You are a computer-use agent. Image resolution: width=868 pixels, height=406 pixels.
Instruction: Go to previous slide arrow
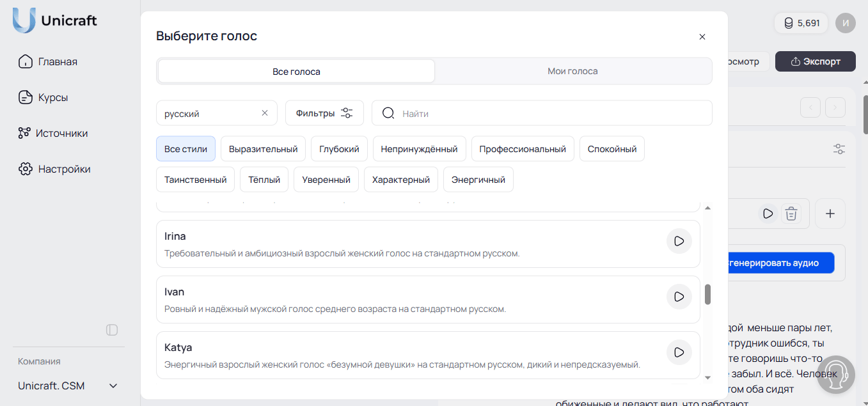[810, 107]
